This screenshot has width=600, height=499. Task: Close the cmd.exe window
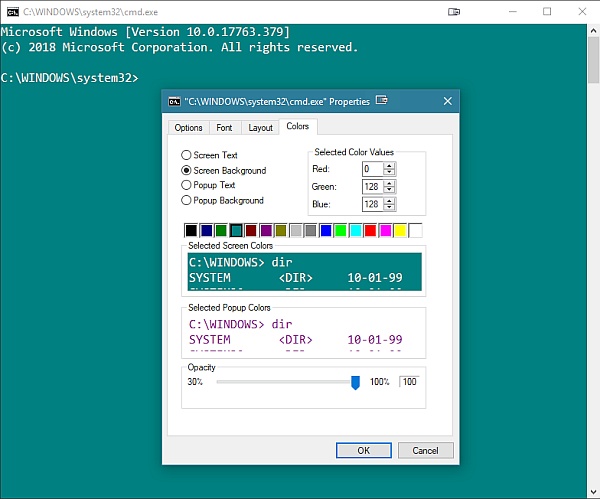pyautogui.click(x=582, y=12)
